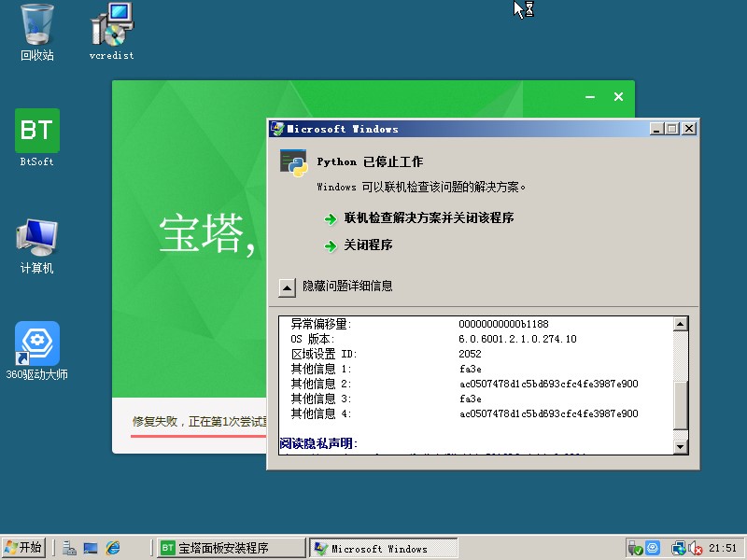Choose 联机检查解决方案并关闭该程序 option
Viewport: 747px width, 560px height.
tap(429, 218)
